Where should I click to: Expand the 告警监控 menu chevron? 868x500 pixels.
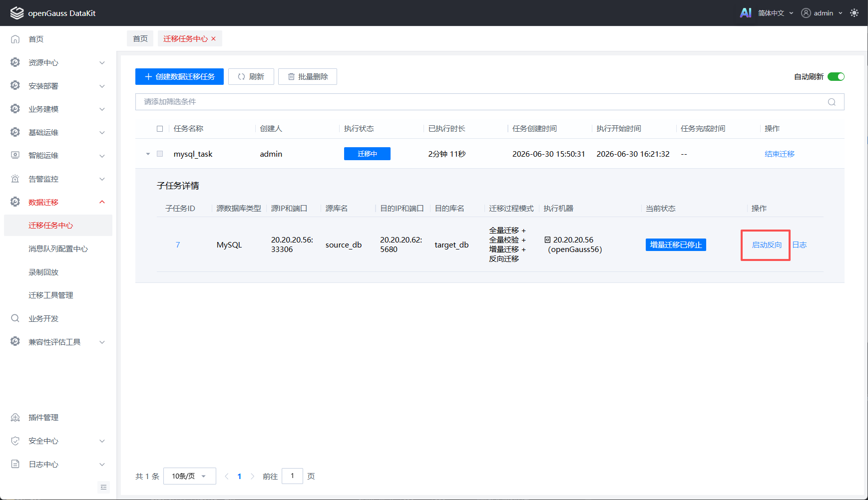102,179
